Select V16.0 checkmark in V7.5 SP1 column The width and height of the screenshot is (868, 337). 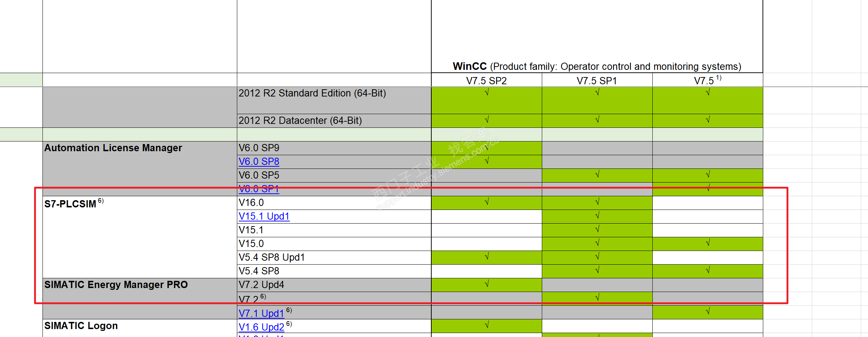tap(597, 203)
